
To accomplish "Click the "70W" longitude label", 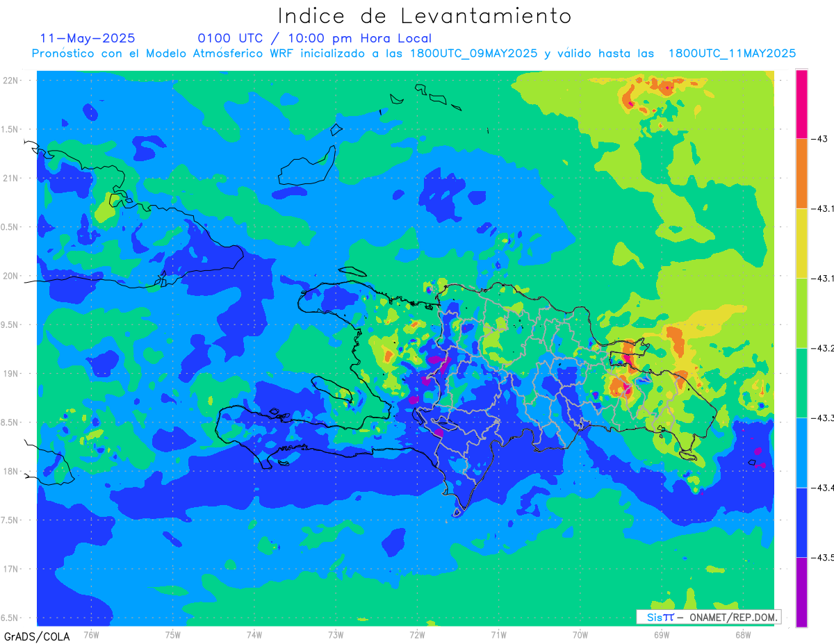I will 580,635.
